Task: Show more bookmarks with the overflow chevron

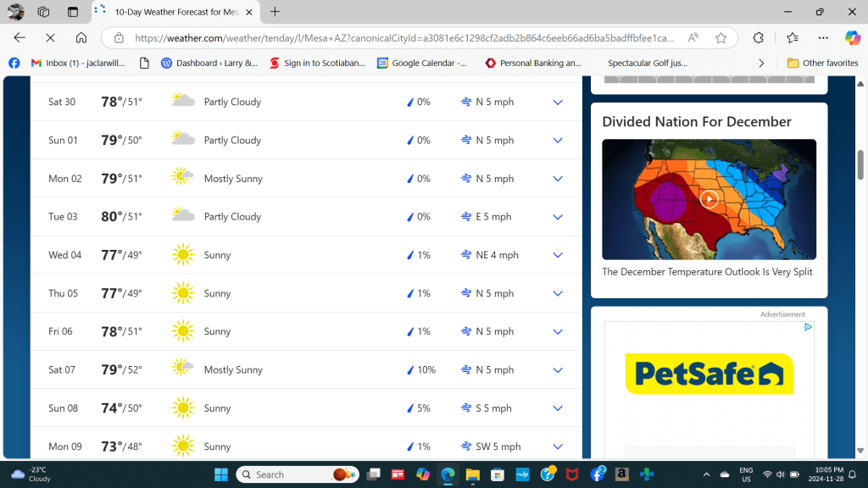Action: [x=761, y=63]
